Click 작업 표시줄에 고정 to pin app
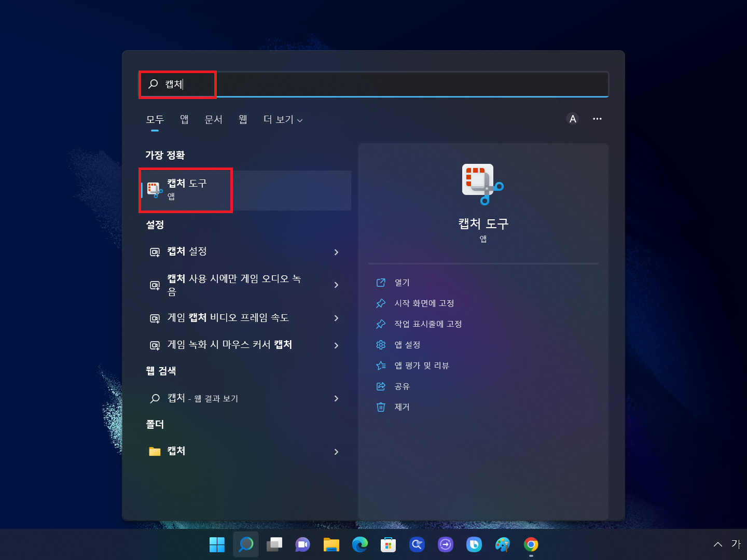The height and width of the screenshot is (560, 747). point(427,324)
